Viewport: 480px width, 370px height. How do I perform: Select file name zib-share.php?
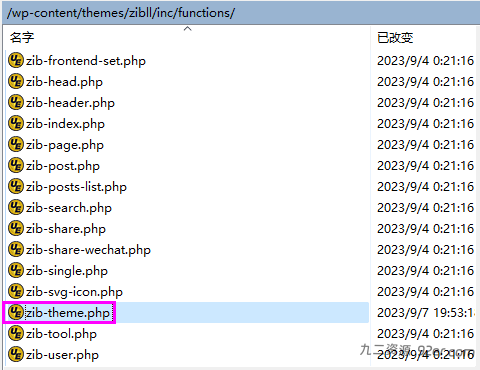[x=66, y=229]
